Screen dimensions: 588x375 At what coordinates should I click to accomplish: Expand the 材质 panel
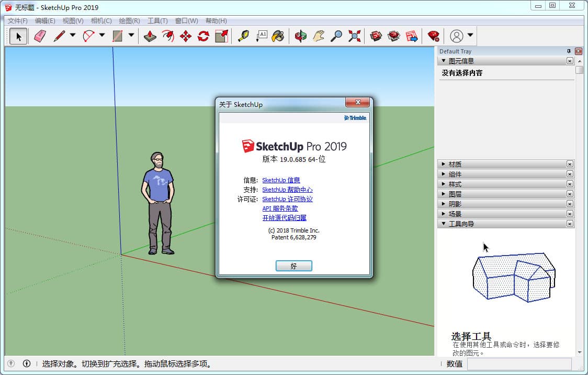click(x=455, y=164)
